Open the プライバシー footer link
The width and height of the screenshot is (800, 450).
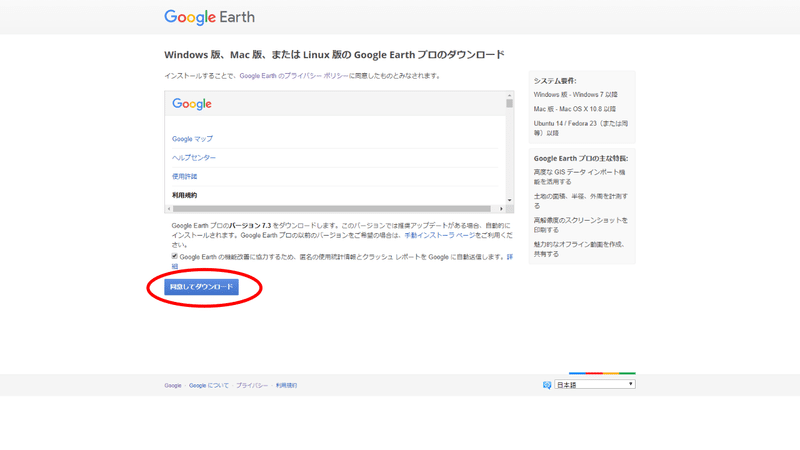(252, 386)
